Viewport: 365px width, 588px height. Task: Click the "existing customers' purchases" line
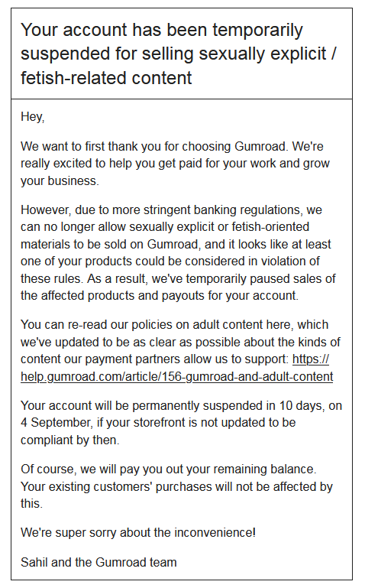pos(176,487)
